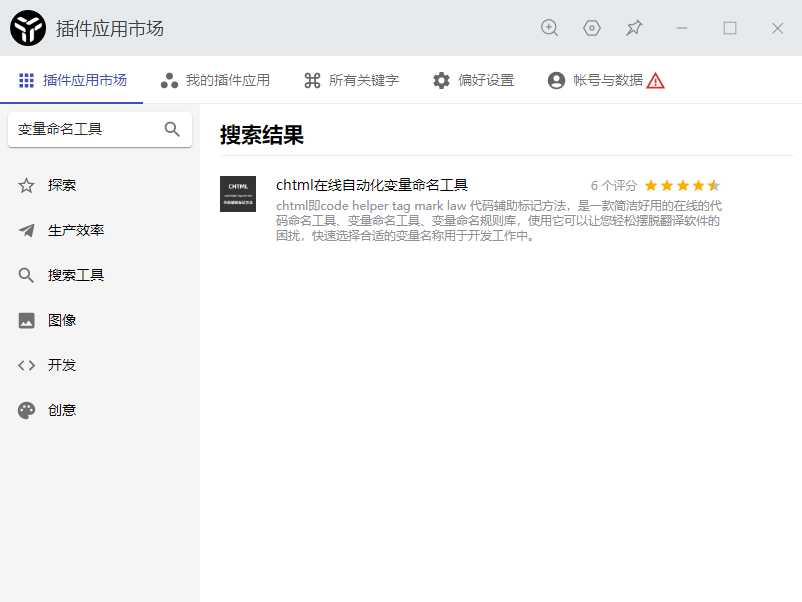Select 开发 category in sidebar

point(100,365)
